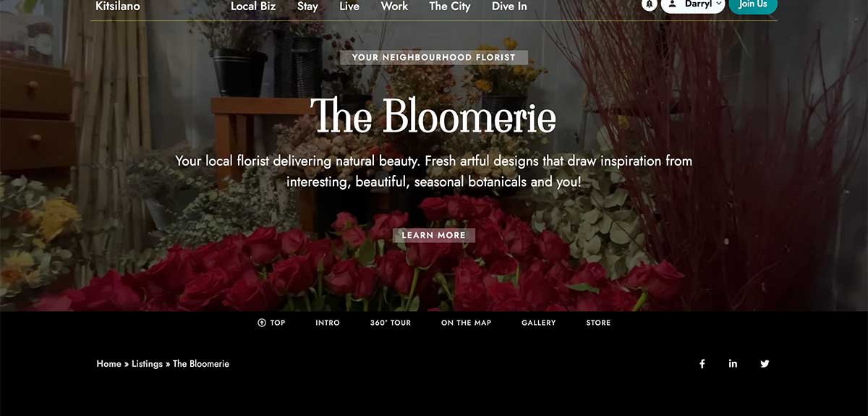The image size is (868, 416).
Task: Click the notification bell icon
Action: coord(649,4)
